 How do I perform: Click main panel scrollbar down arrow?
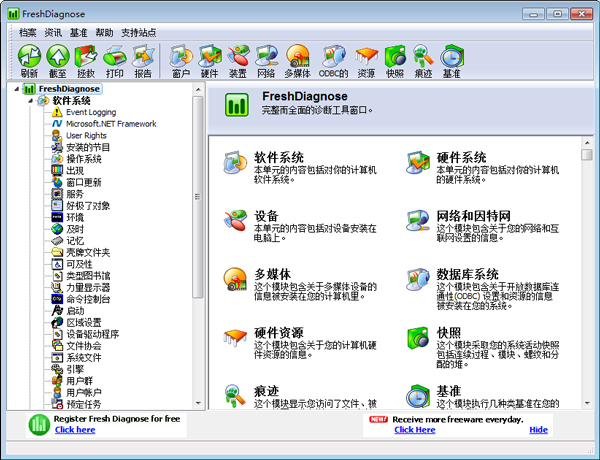(x=587, y=403)
